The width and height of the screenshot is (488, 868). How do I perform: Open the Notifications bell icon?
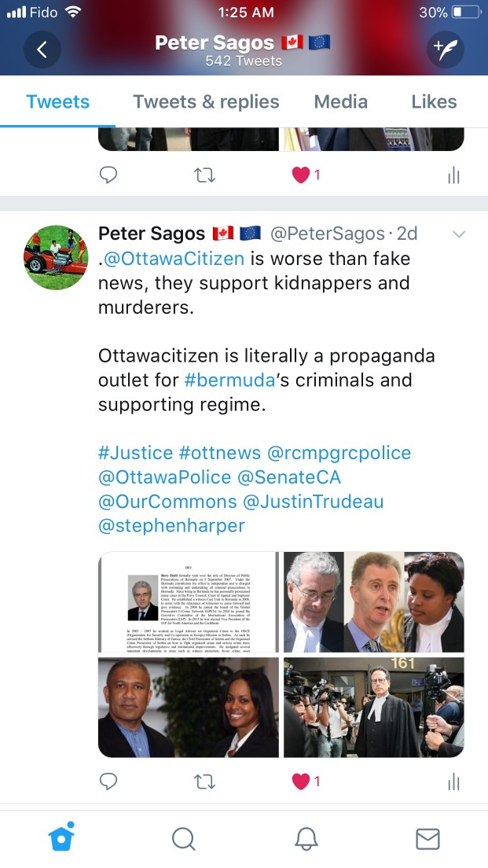(x=306, y=839)
